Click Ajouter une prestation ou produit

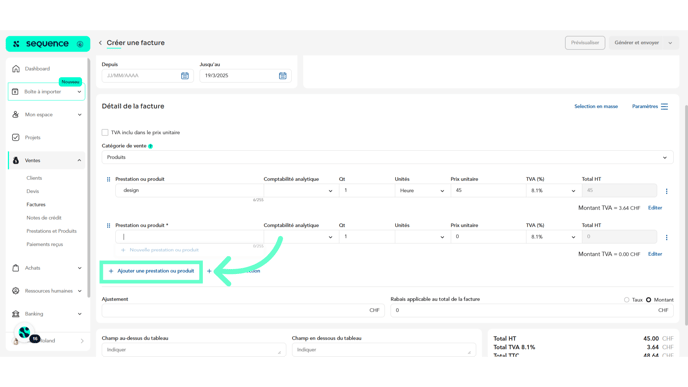coord(151,271)
